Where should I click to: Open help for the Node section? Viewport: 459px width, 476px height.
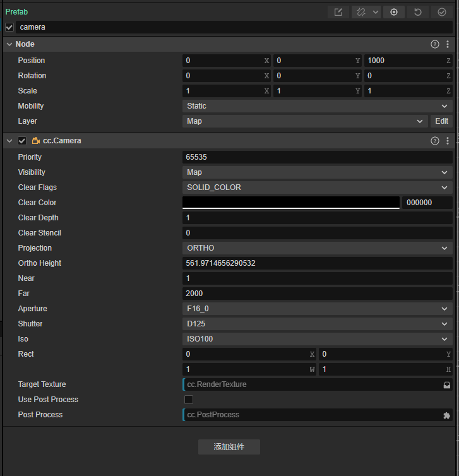pyautogui.click(x=435, y=44)
